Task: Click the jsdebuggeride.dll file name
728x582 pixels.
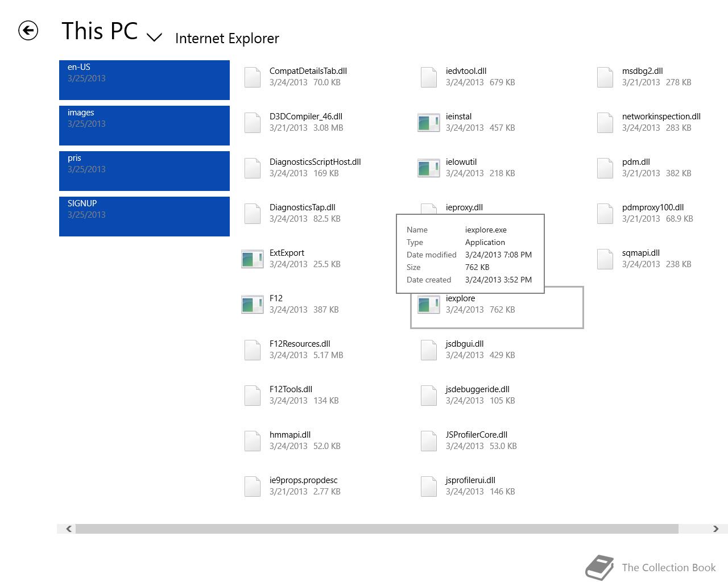Action: click(478, 389)
